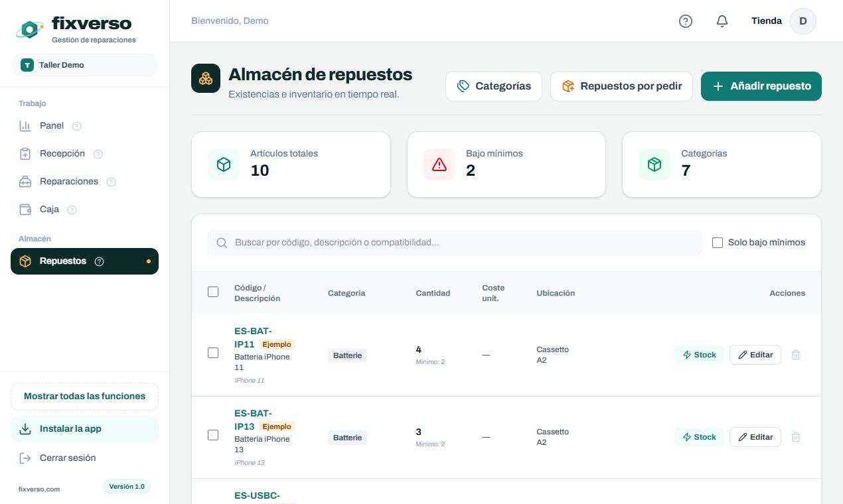Viewport: 843px width, 504px height.
Task: Open the ES-BAT-IP13 part code link
Action: (253, 420)
